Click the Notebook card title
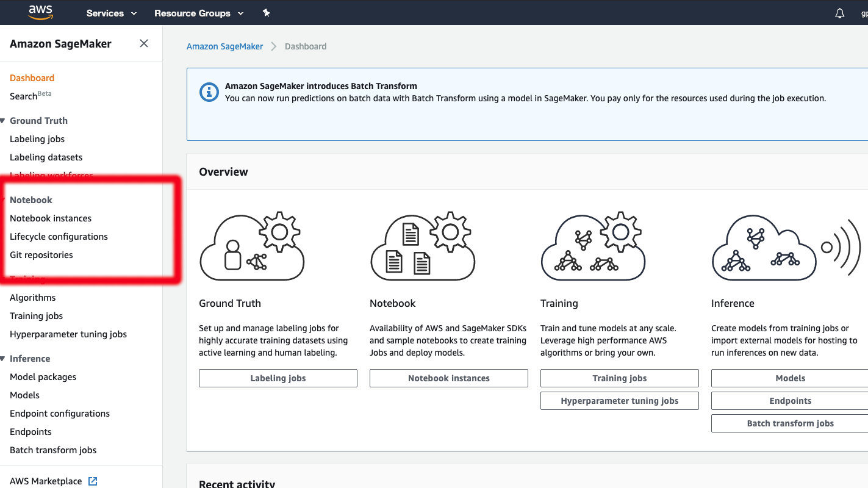Screen dimensions: 868x488 click(393, 303)
